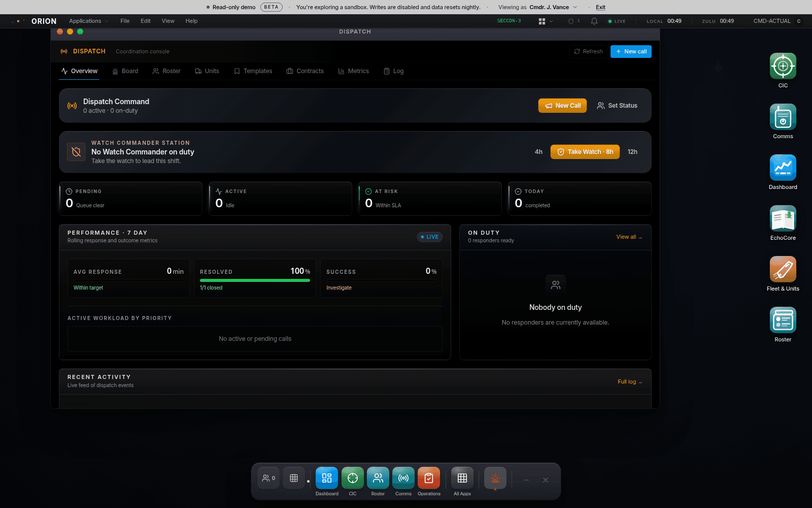This screenshot has height=508, width=812.
Task: Select the 4h watch duration
Action: click(538, 152)
